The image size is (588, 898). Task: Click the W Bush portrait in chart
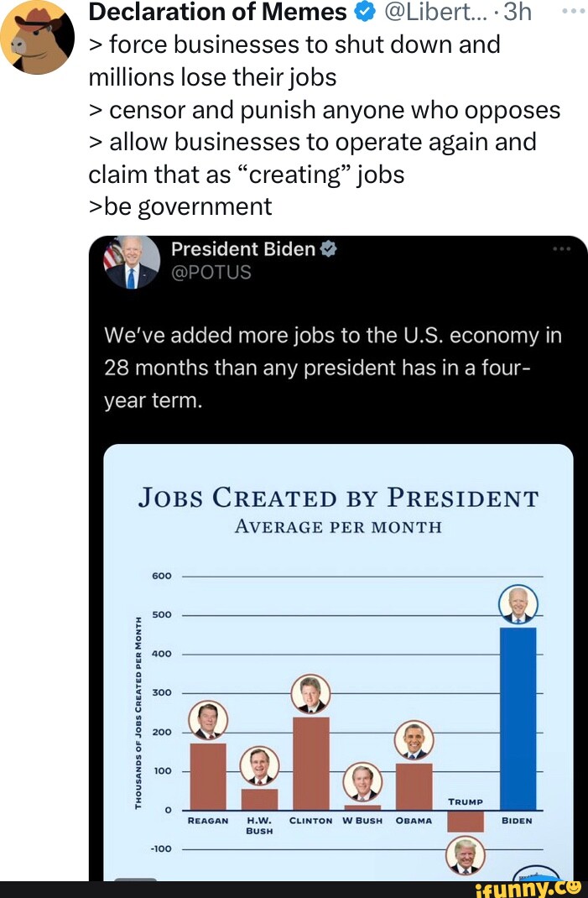[363, 782]
